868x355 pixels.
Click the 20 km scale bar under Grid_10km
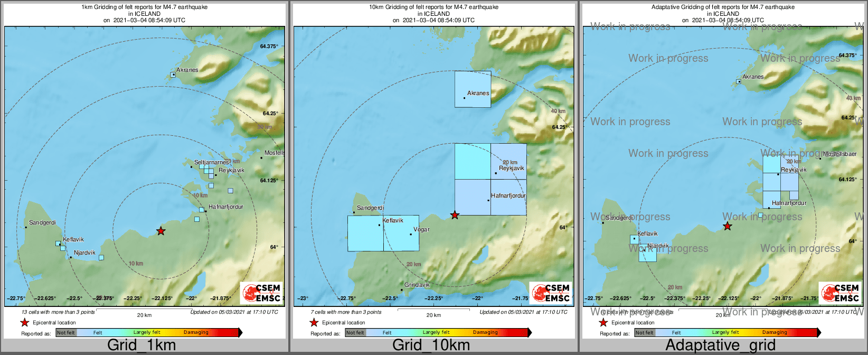click(x=433, y=311)
